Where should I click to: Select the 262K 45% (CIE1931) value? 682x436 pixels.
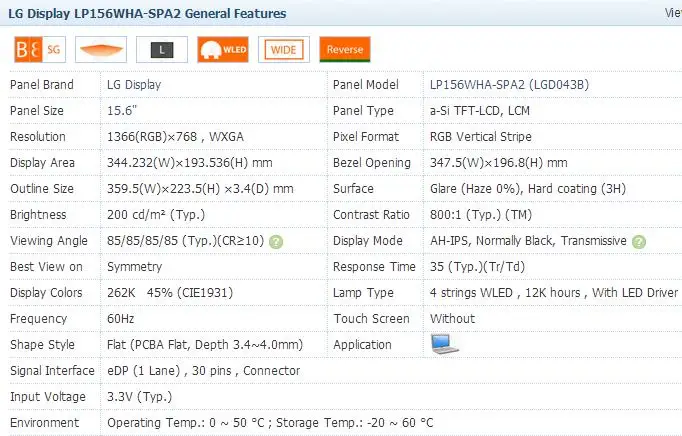(x=170, y=292)
